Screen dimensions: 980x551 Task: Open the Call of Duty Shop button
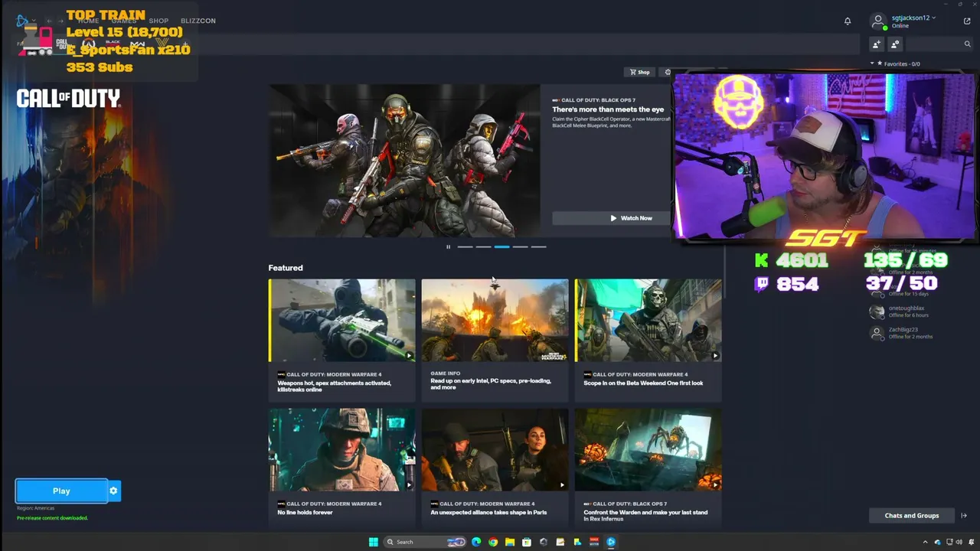(640, 72)
